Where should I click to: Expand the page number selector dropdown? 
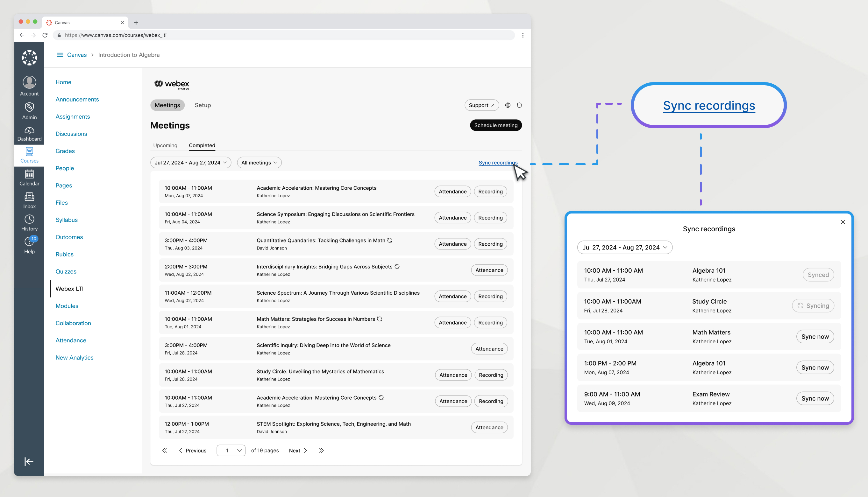(231, 450)
